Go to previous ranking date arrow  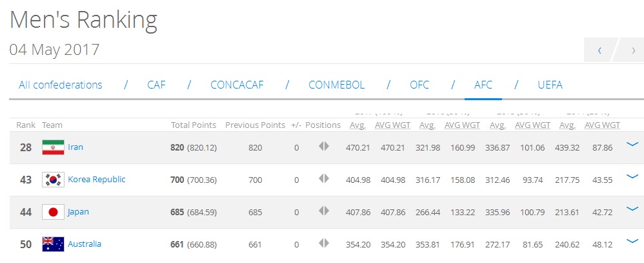tap(599, 50)
